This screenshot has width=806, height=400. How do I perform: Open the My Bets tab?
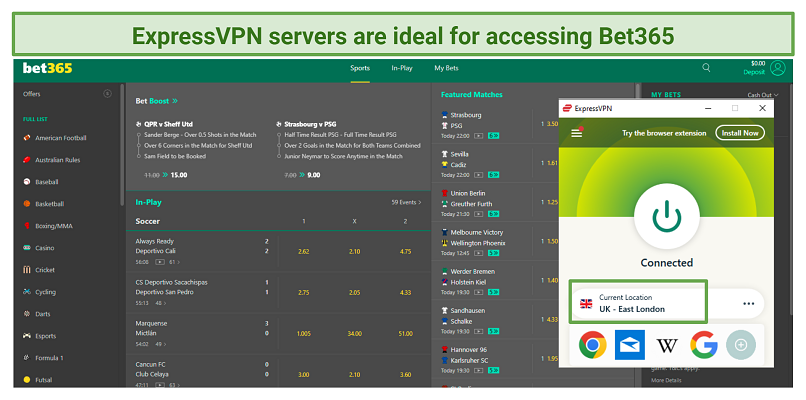pyautogui.click(x=446, y=68)
